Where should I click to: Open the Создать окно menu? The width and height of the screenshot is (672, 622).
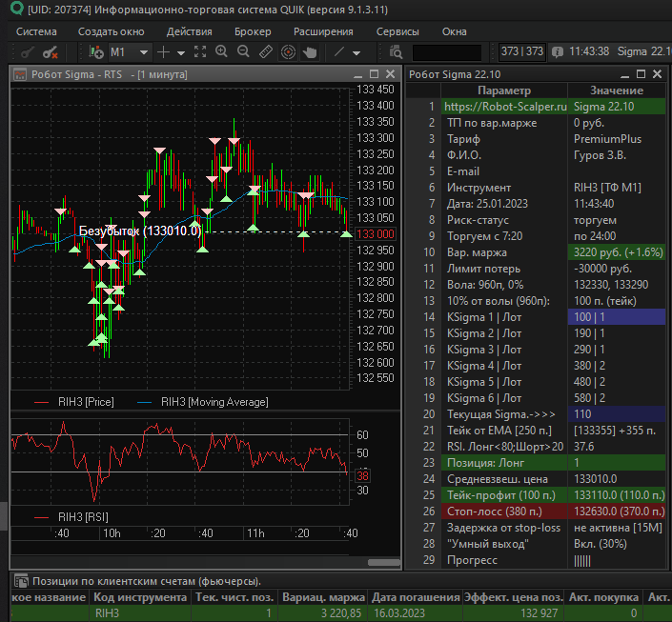pyautogui.click(x=111, y=31)
